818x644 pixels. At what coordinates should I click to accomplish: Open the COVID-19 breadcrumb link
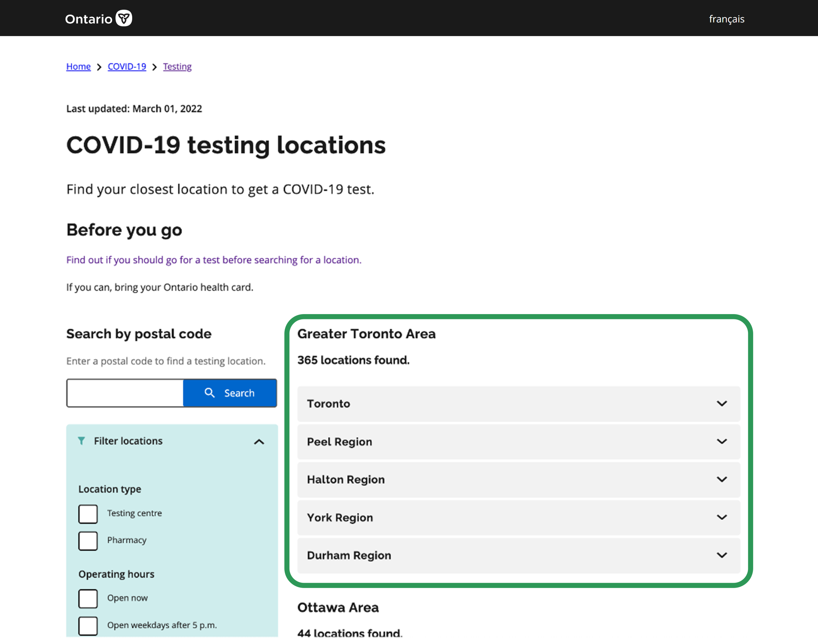tap(127, 67)
